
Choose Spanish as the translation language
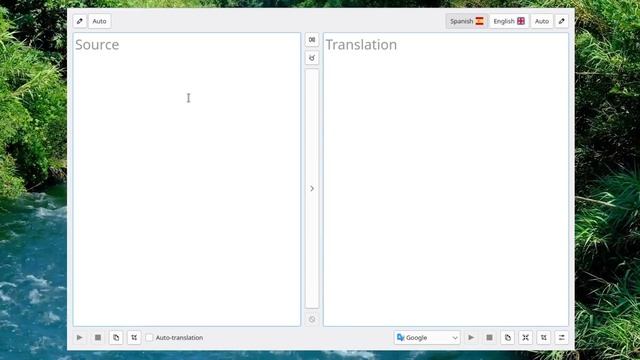467,21
